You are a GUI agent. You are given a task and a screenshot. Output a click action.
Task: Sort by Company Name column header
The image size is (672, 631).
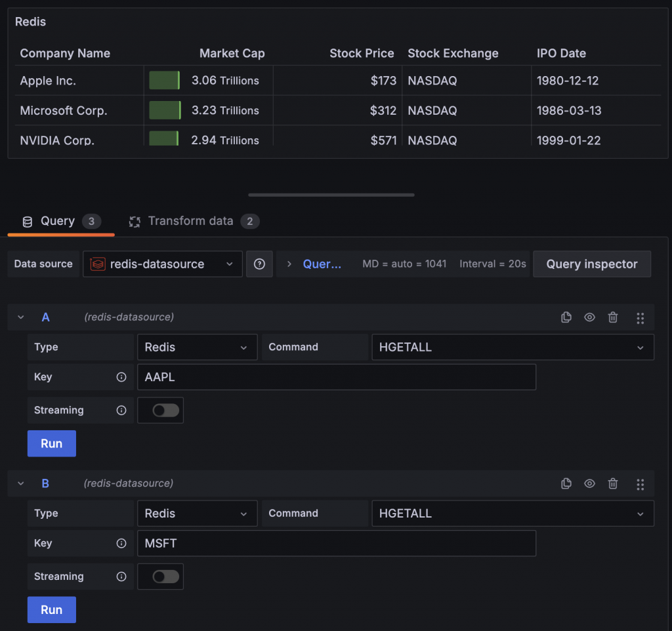[65, 53]
